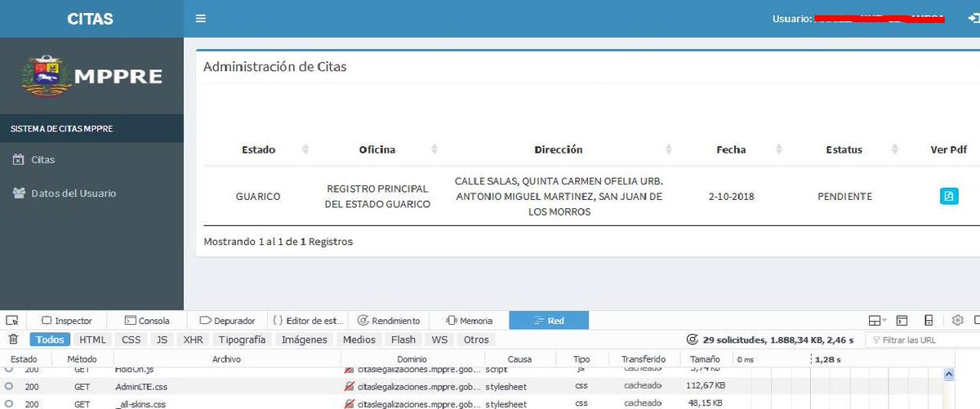The height and width of the screenshot is (409, 980).
Task: Select the _all-skins.css request row
Action: pyautogui.click(x=470, y=403)
